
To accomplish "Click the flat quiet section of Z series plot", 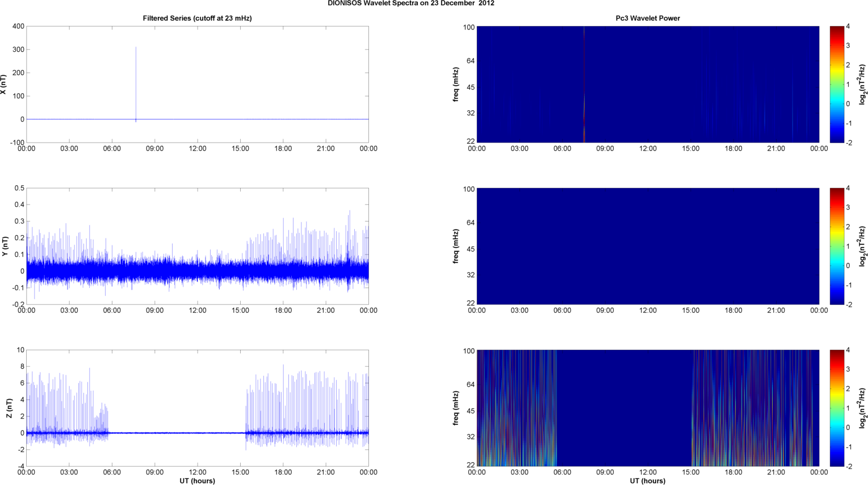I will point(177,433).
